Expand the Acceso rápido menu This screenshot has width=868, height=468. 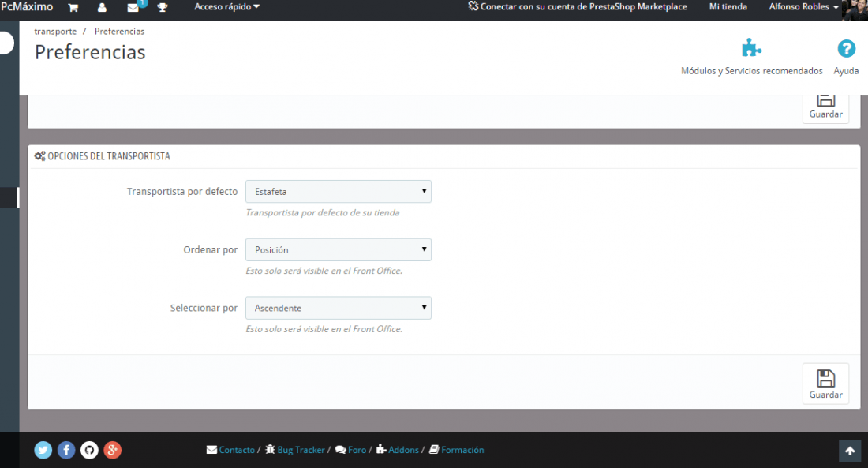[x=226, y=6]
